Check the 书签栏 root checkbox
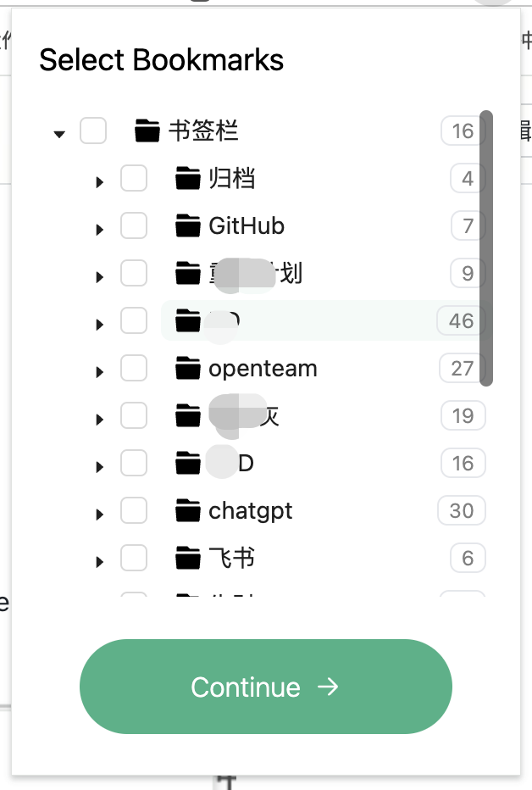Image resolution: width=532 pixels, height=790 pixels. (93, 131)
